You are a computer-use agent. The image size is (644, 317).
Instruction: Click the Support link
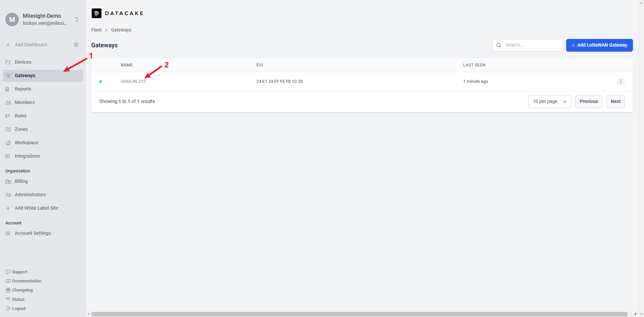(x=19, y=272)
